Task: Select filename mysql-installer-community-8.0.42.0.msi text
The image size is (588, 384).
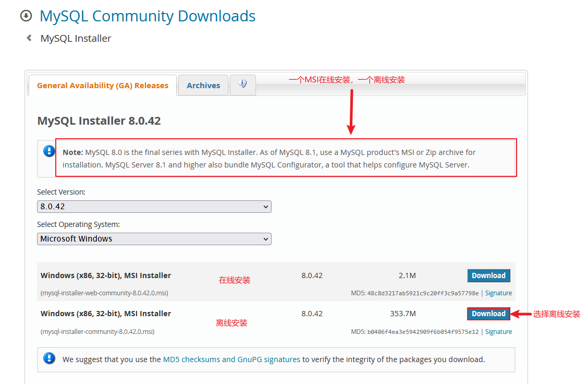Action: tap(97, 331)
